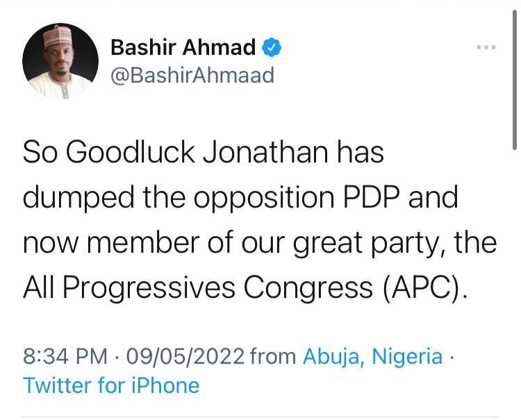Click the word So starting the tweet
Viewport: 521px width, 420px height.
point(39,153)
